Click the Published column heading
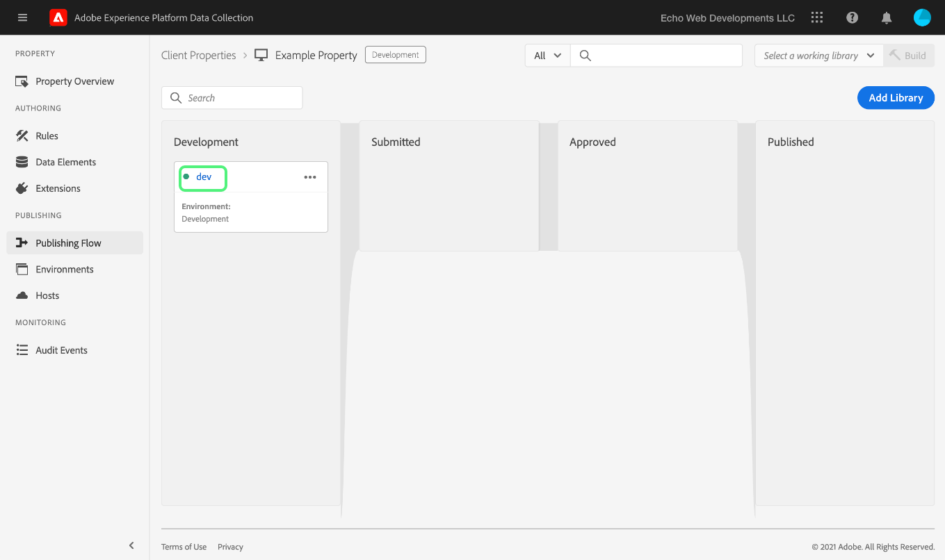 pos(791,142)
